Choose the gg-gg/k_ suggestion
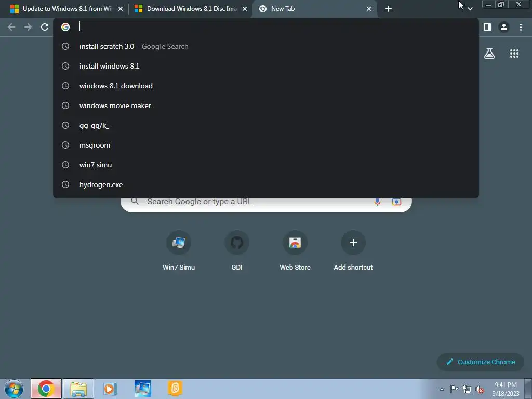 [x=266, y=125]
